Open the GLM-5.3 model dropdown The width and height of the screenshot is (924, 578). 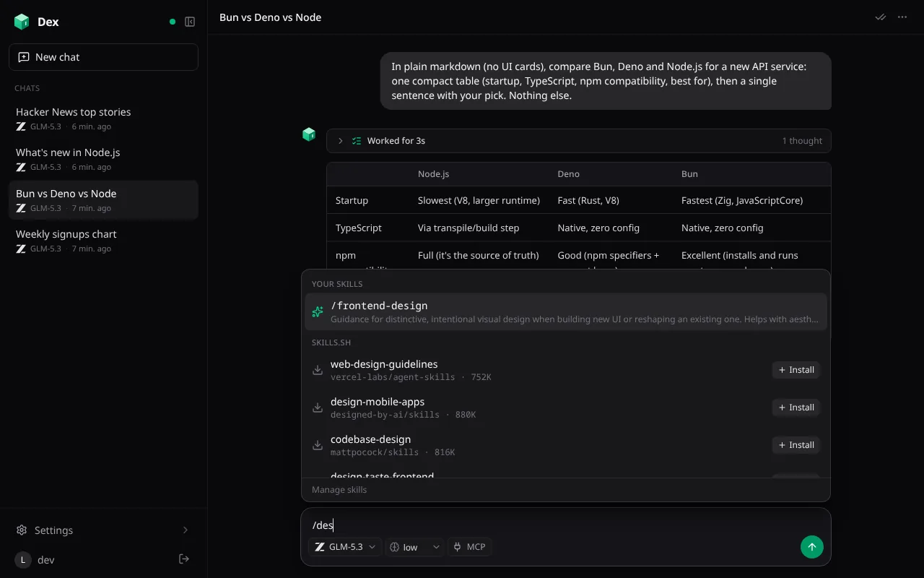coord(345,547)
